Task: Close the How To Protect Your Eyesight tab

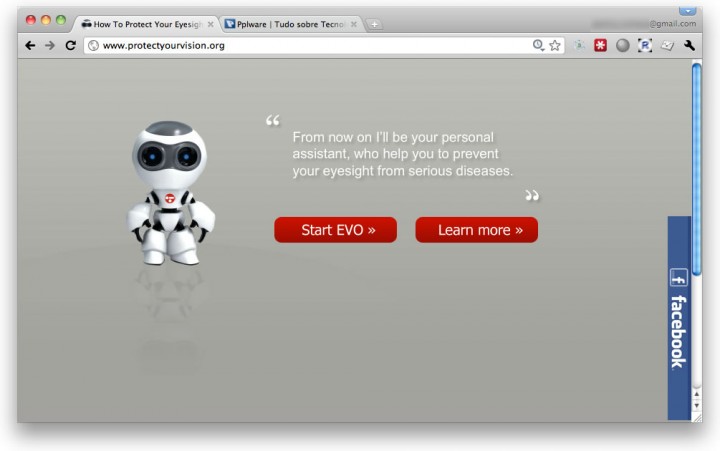Action: 210,24
